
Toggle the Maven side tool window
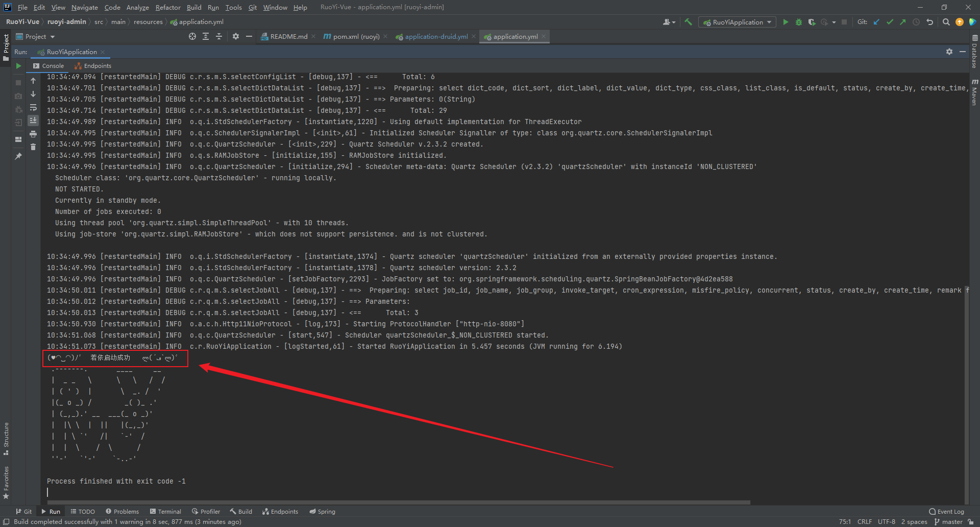(x=974, y=92)
